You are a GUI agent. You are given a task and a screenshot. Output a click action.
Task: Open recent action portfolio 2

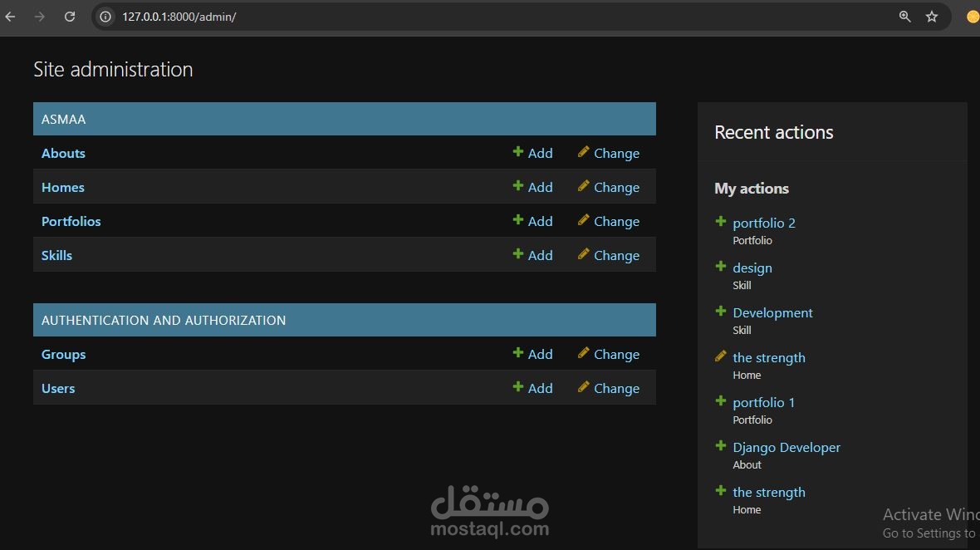tap(764, 223)
